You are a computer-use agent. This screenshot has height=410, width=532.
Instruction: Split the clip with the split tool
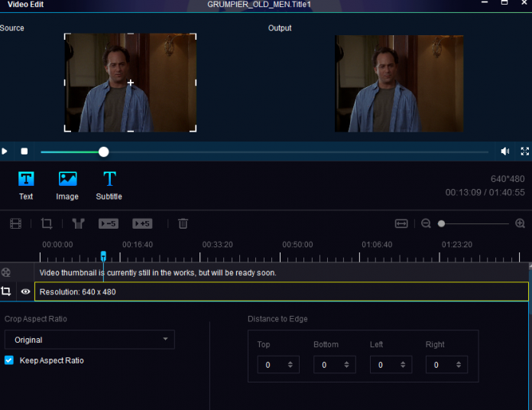[x=79, y=223]
